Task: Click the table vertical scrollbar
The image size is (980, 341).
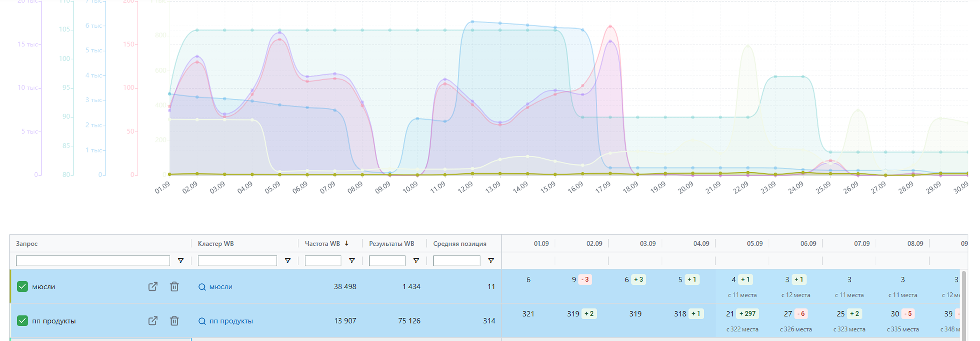Action: click(964, 304)
